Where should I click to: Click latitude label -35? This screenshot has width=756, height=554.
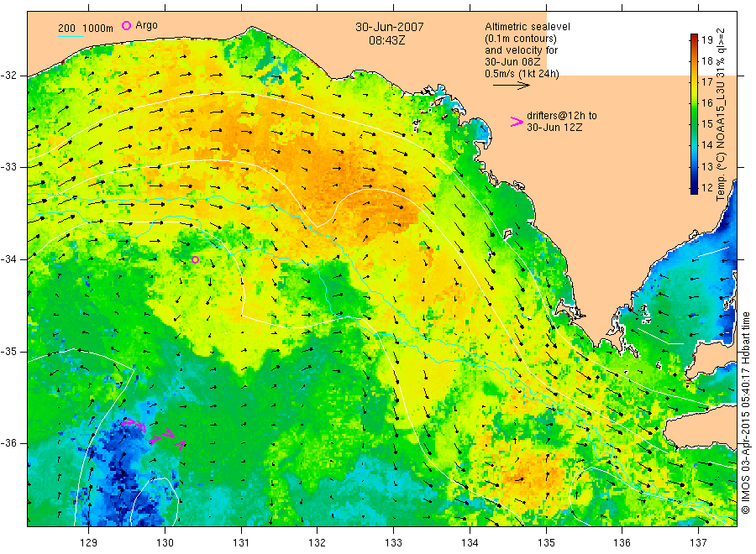pyautogui.click(x=8, y=352)
